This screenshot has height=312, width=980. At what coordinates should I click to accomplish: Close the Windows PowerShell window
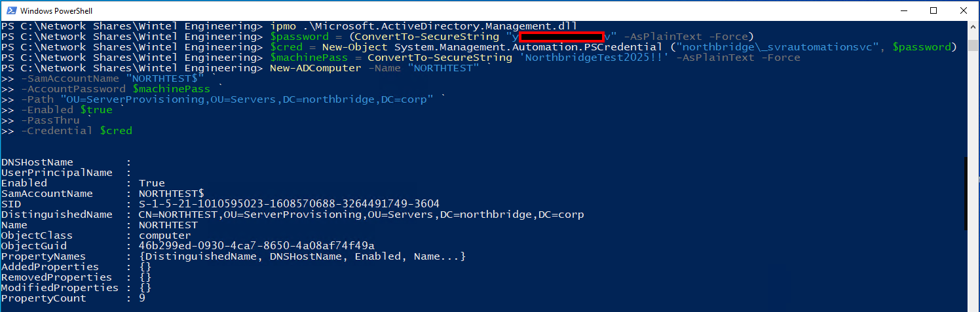964,10
